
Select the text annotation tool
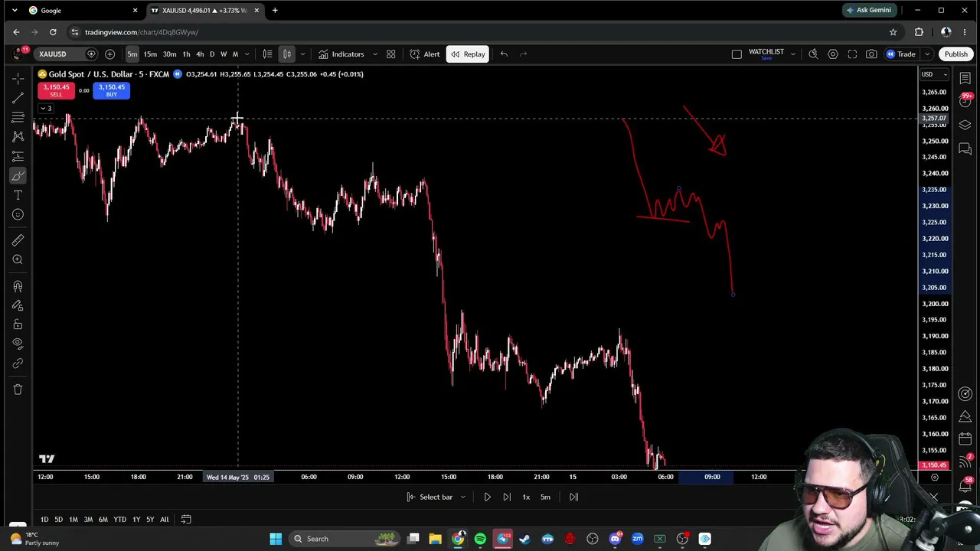tap(18, 195)
